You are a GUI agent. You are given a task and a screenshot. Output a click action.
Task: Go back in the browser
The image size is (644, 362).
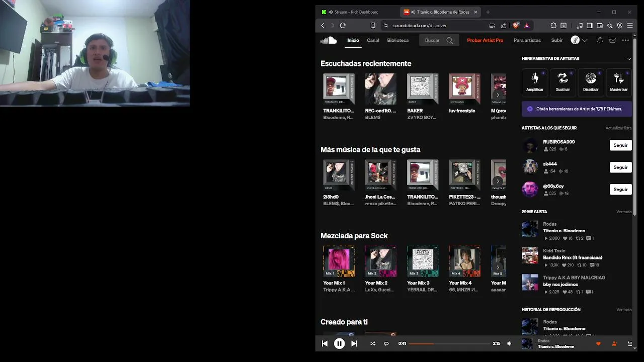point(323,25)
